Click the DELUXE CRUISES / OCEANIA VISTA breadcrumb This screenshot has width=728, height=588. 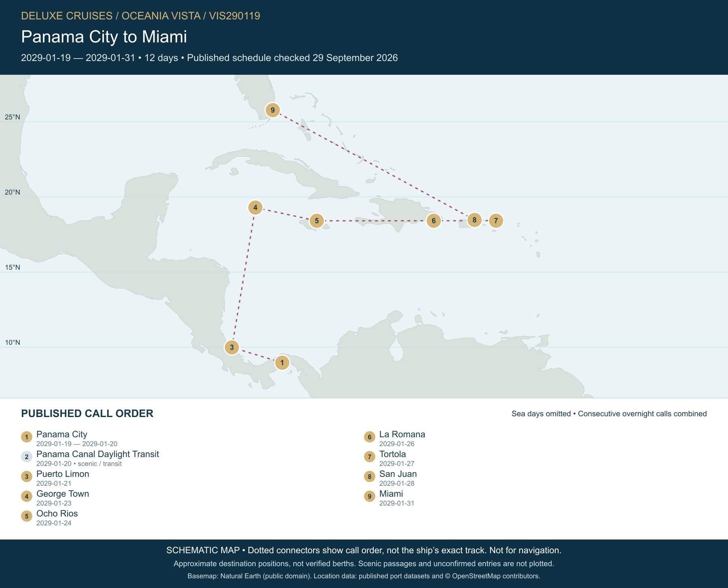point(140,16)
